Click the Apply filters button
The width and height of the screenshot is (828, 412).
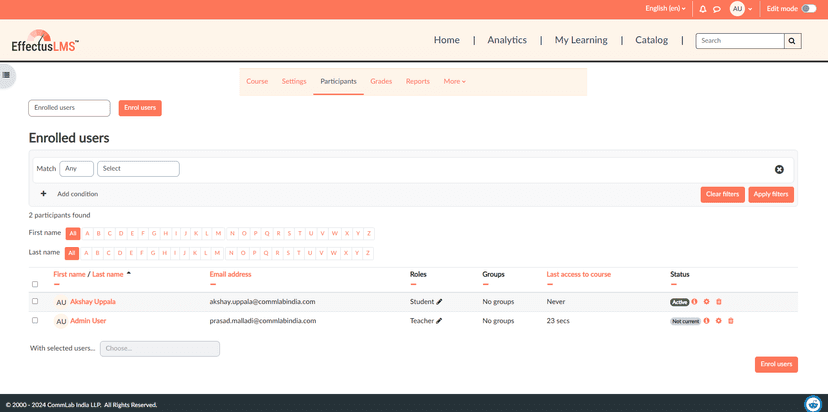[771, 194]
